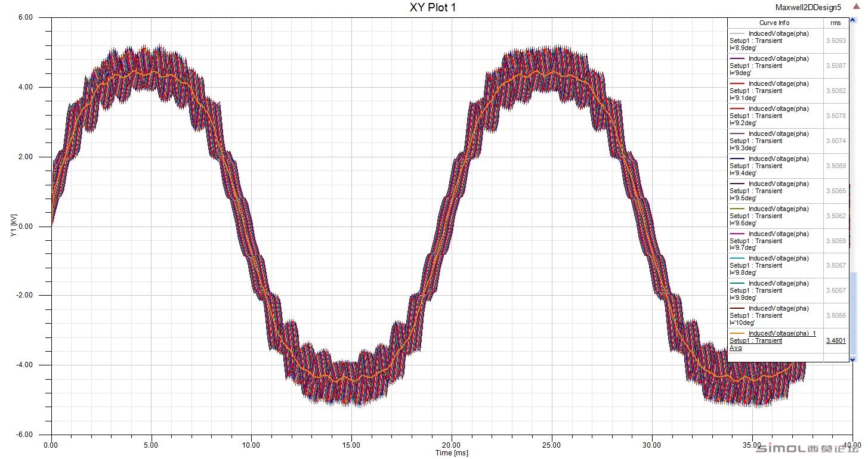868x459 pixels.
Task: Select legend curve entry l='9.4deg'
Action: tap(775, 166)
